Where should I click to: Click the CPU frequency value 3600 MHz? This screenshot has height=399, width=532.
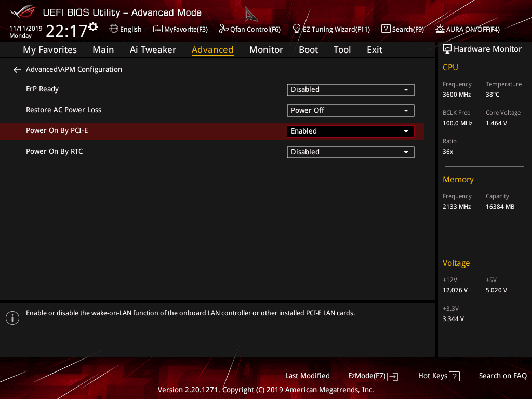[x=457, y=95]
